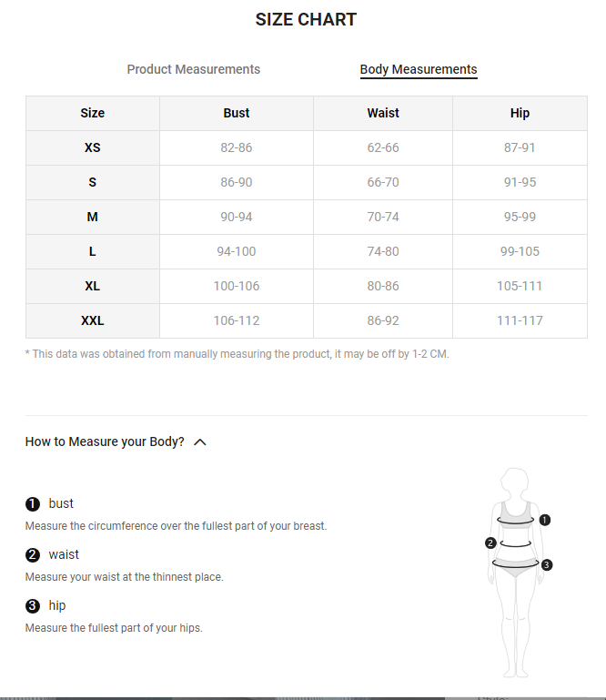Click the hip marker 3 on body diagram
Viewport: 606px width, 700px height.
click(x=547, y=565)
